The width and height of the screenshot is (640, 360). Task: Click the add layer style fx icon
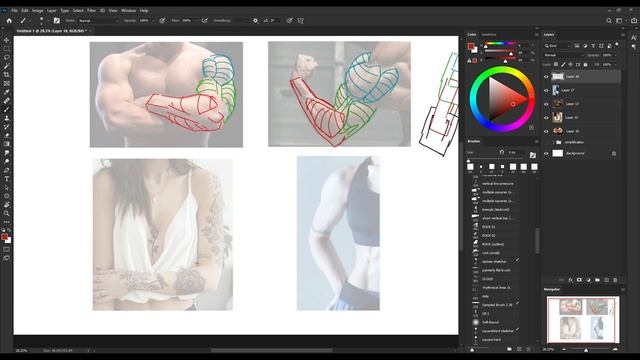(x=570, y=280)
